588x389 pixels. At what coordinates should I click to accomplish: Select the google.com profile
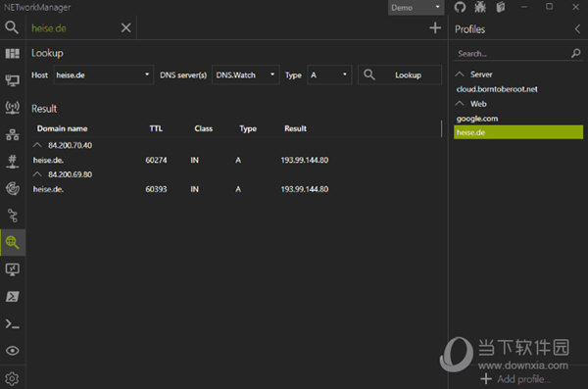pos(477,119)
